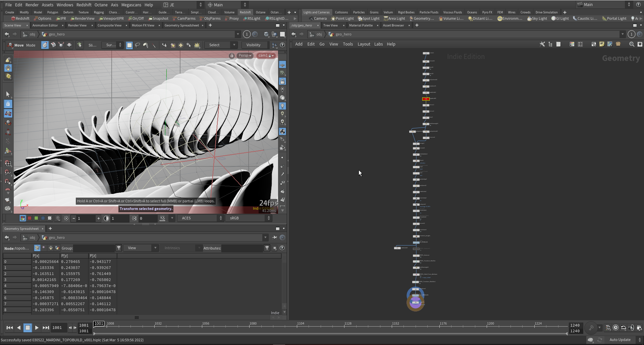The image size is (644, 345).
Task: Jump to the first frame
Action: click(10, 328)
